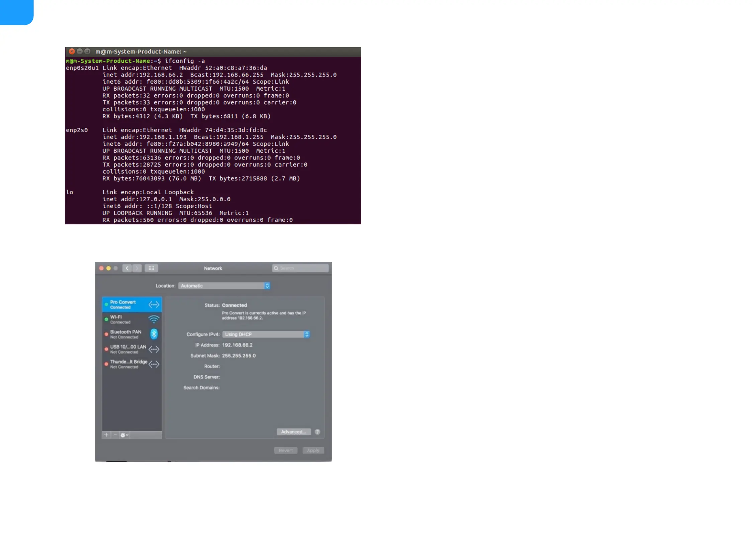Screen dimensions: 756x535
Task: Open the show-all grid icon
Action: [151, 268]
